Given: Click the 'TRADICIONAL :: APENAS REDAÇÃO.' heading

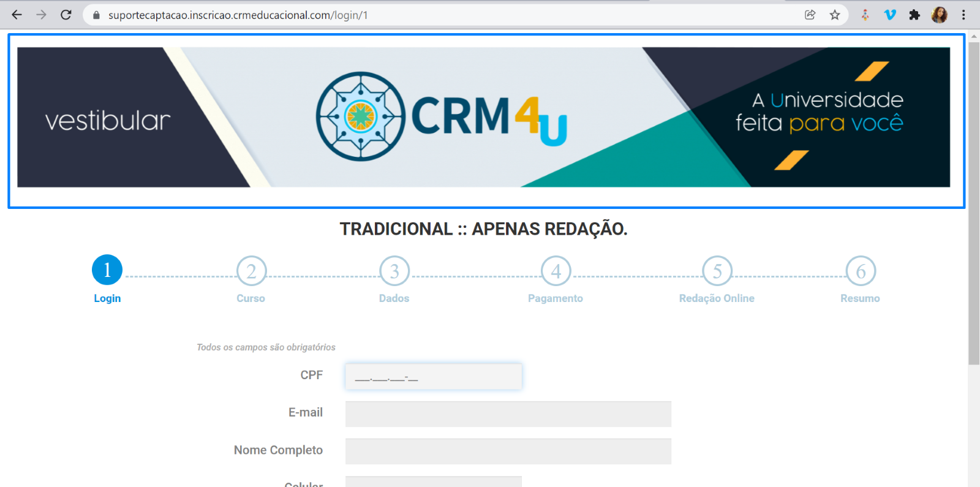Looking at the screenshot, I should pos(483,228).
